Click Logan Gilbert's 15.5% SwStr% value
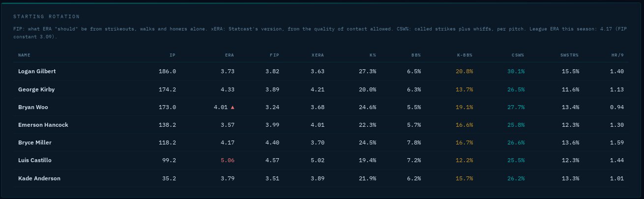 point(571,71)
